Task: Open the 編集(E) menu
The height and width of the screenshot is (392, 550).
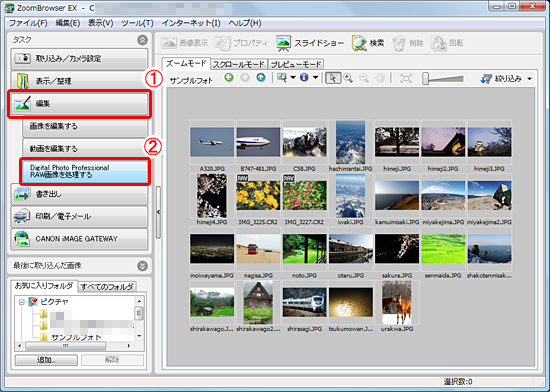Action: point(68,23)
